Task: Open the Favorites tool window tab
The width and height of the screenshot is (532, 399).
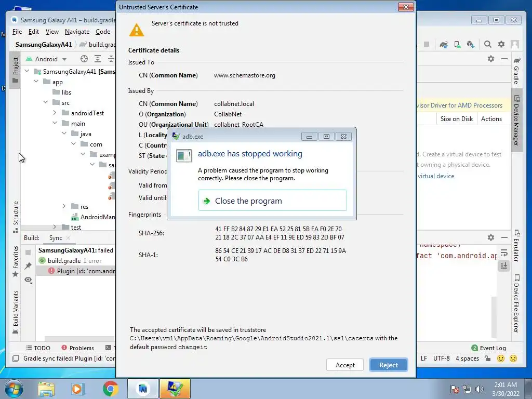Action: coord(15,261)
